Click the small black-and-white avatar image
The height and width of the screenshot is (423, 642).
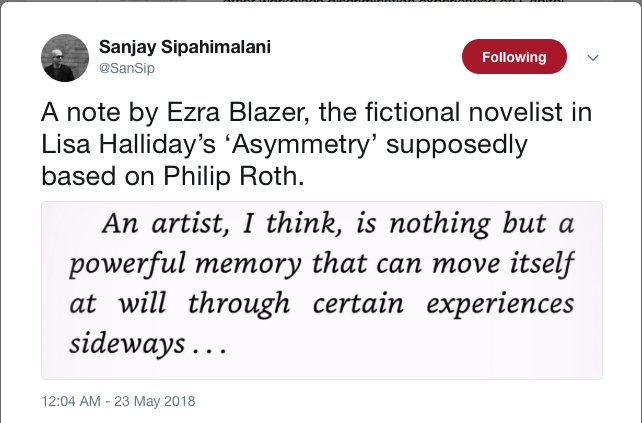[66, 57]
